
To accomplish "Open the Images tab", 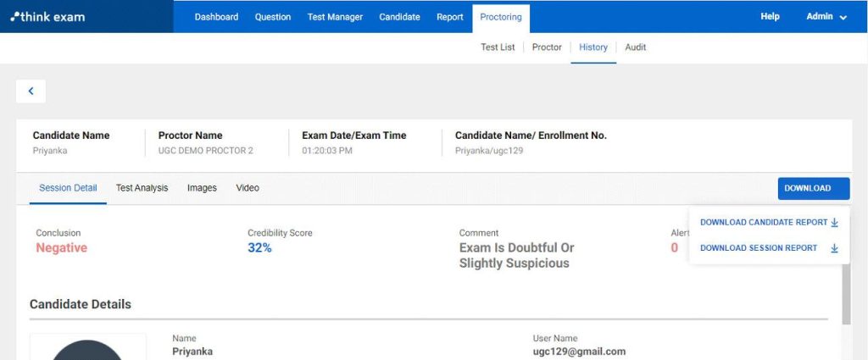I will coord(202,188).
